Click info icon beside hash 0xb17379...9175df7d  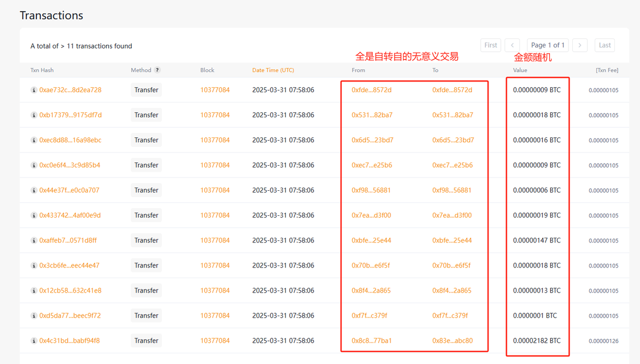pos(34,115)
